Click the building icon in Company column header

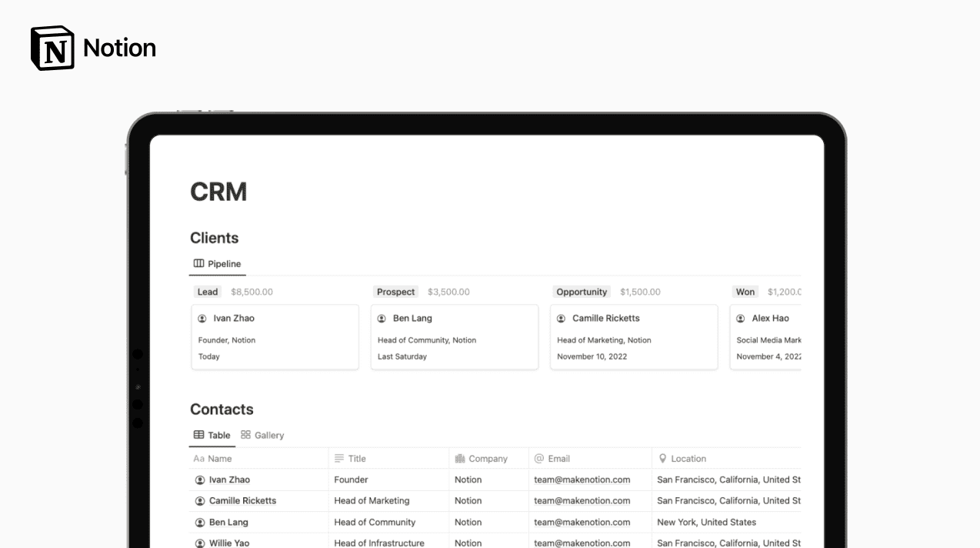[x=460, y=459]
